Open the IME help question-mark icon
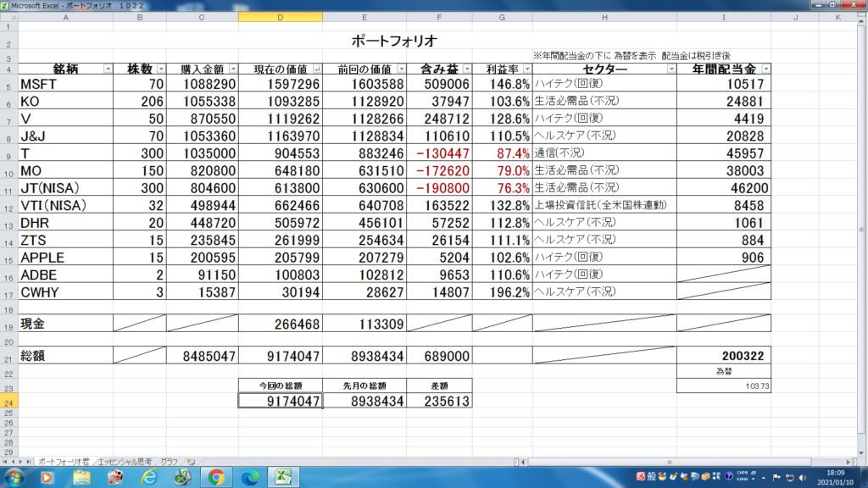868x488 pixels. (728, 476)
